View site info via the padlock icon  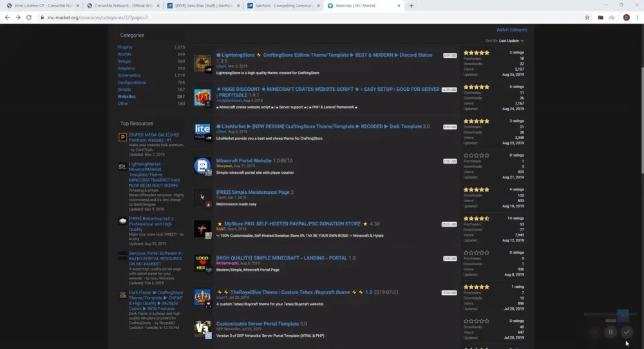pyautogui.click(x=42, y=17)
